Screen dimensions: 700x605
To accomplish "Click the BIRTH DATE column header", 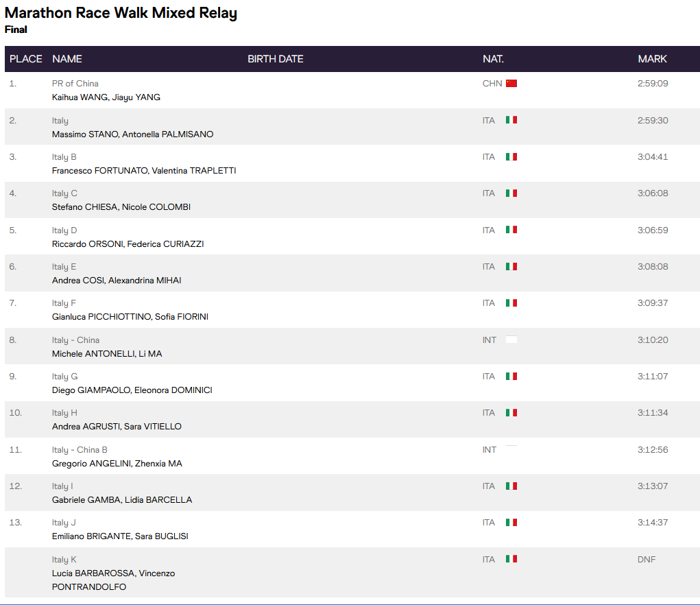I will [276, 59].
